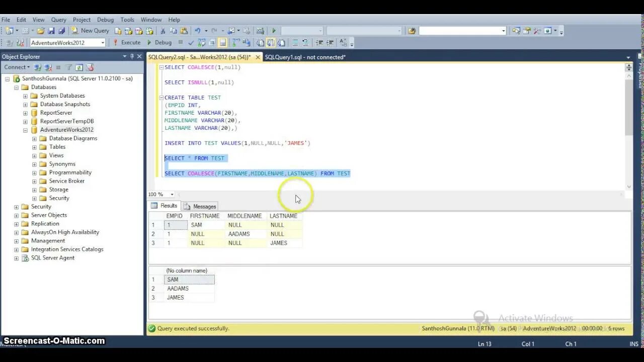The height and width of the screenshot is (362, 644).
Task: Select the ReportServerTempDB database
Action: (67, 121)
